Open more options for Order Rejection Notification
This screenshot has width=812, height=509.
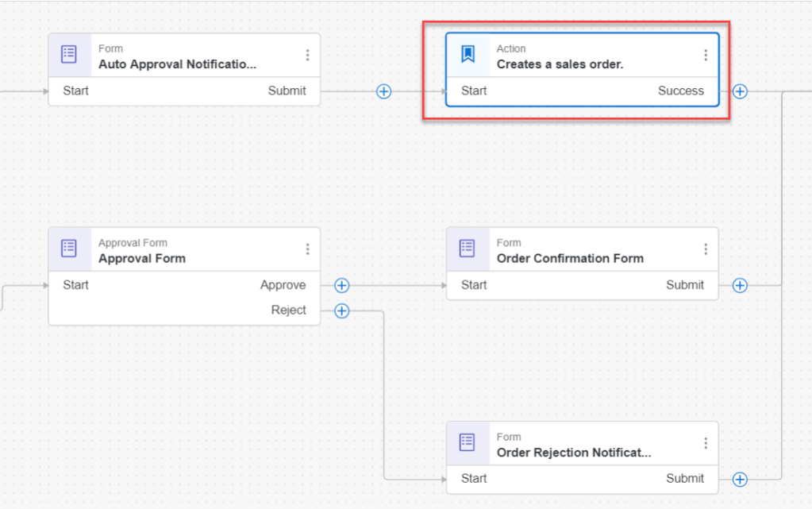click(705, 442)
